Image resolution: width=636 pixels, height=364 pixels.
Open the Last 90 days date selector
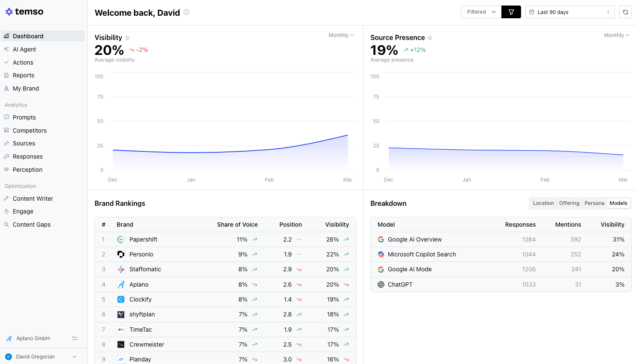coord(570,12)
